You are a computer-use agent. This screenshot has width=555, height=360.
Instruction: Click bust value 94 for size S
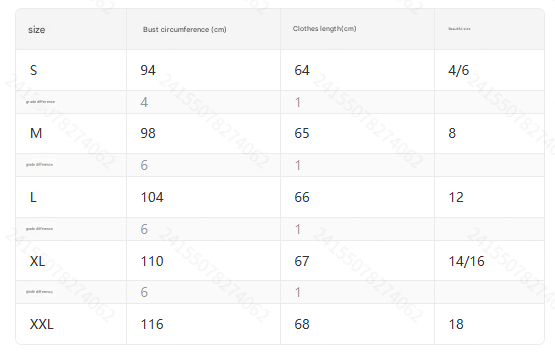[x=148, y=70]
